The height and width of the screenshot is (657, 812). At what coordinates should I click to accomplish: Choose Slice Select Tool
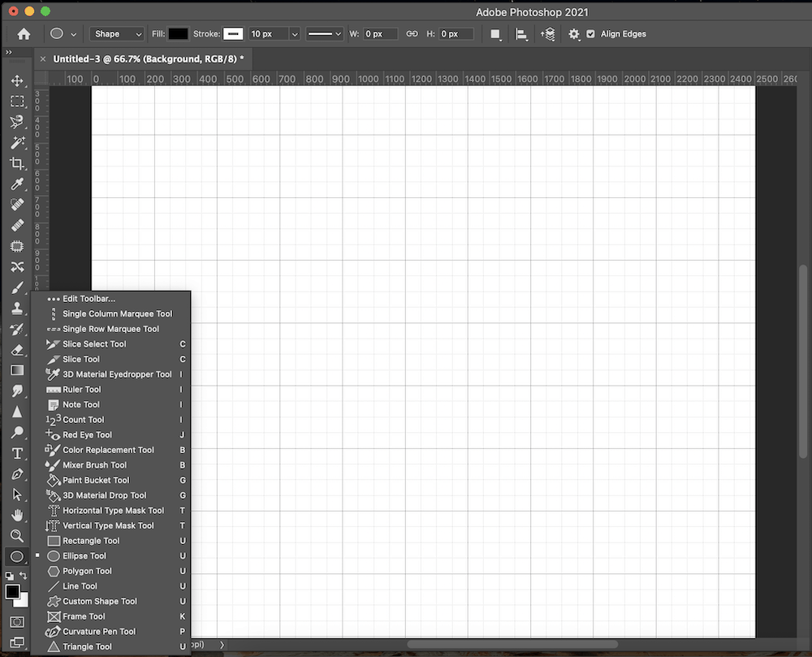pyautogui.click(x=110, y=344)
